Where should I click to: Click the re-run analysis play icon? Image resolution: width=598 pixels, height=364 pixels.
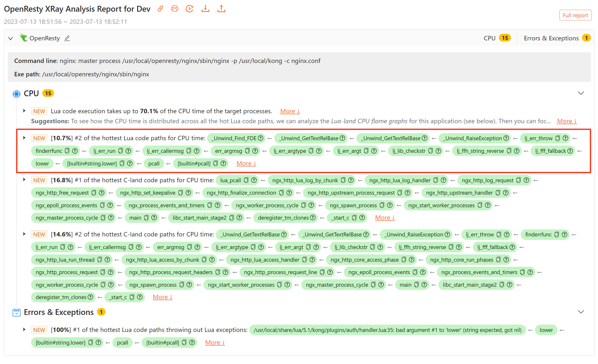[x=189, y=9]
